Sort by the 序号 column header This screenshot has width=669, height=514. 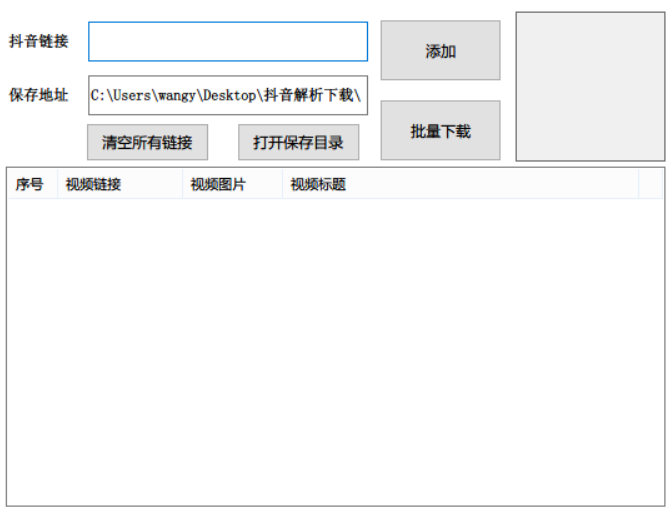point(30,184)
